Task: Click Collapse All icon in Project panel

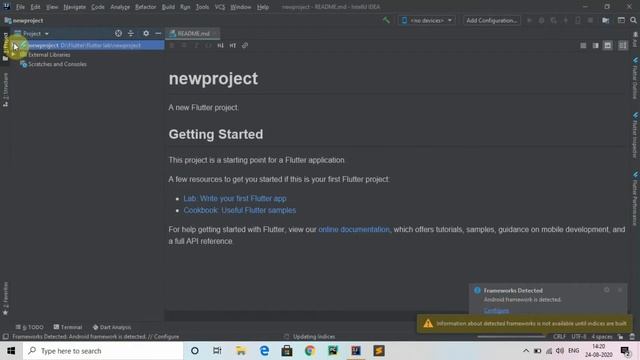Action: (x=131, y=33)
